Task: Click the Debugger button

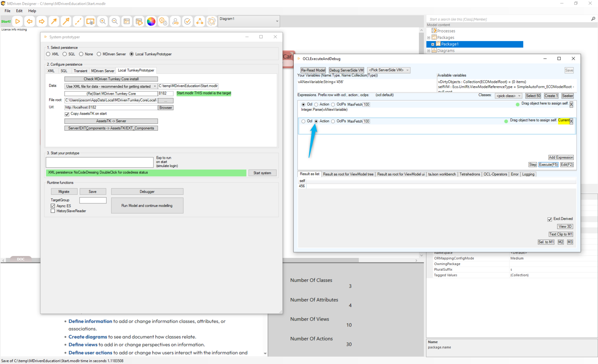Action: point(147,192)
